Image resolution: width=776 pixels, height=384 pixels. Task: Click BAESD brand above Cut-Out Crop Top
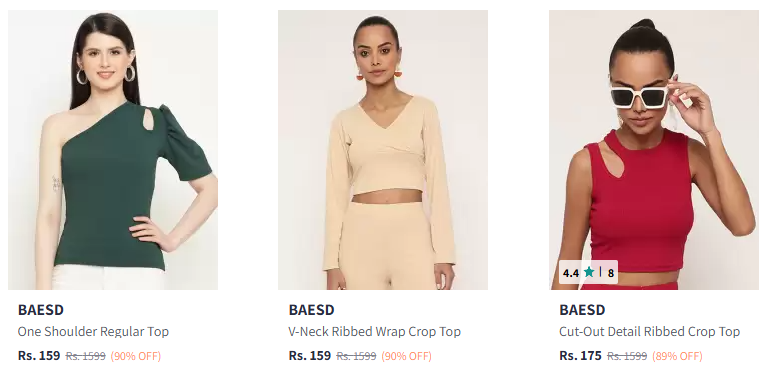582,310
